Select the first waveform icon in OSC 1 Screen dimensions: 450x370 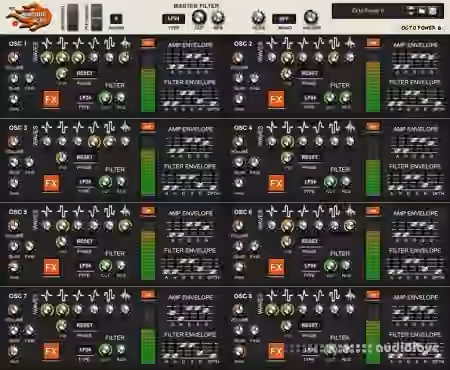click(x=47, y=43)
